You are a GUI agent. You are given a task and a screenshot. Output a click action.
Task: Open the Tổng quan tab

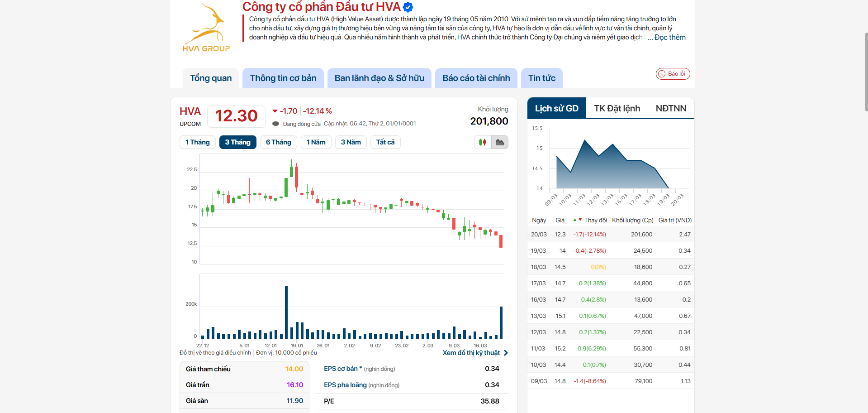(211, 78)
